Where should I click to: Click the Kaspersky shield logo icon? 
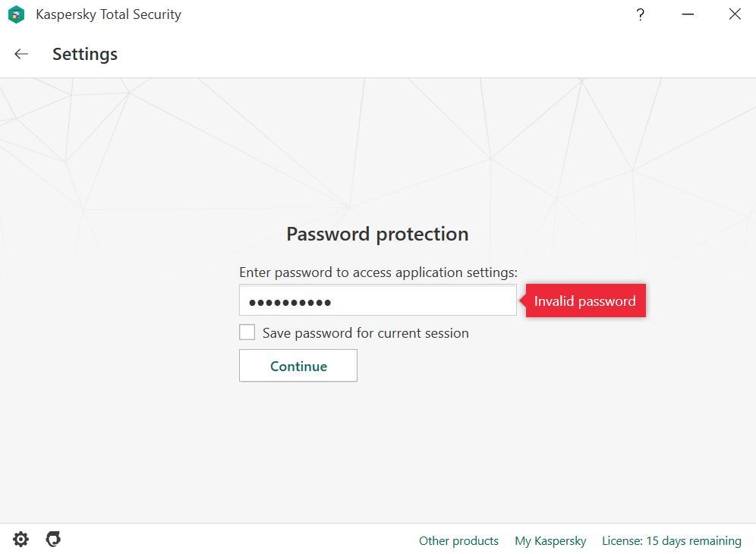click(17, 14)
